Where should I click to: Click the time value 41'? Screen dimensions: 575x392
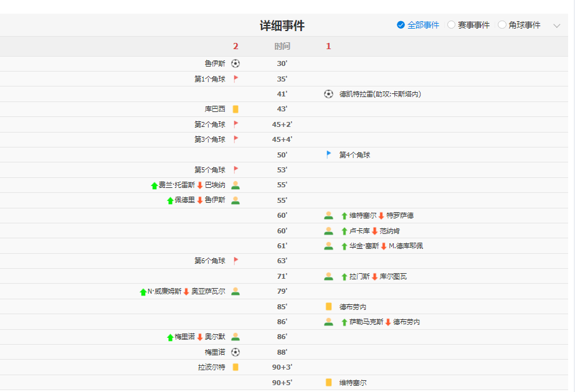282,94
